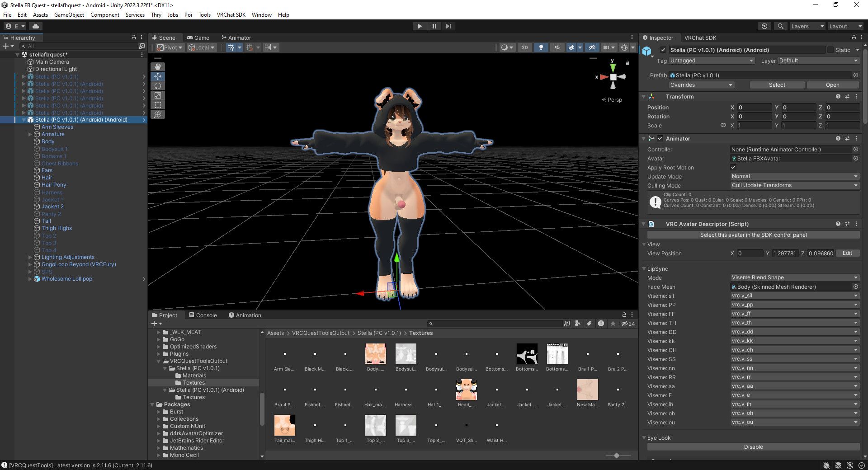This screenshot has height=470, width=868.
Task: Toggle the Animator enabled checkbox
Action: (x=660, y=138)
